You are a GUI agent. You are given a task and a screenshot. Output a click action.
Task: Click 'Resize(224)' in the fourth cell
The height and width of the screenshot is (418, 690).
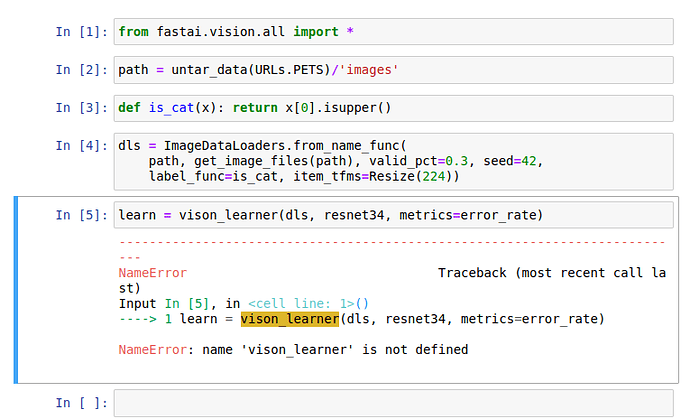(410, 177)
